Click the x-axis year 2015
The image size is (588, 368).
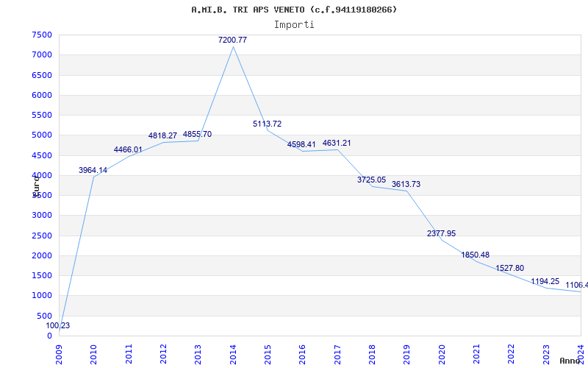pos(268,355)
